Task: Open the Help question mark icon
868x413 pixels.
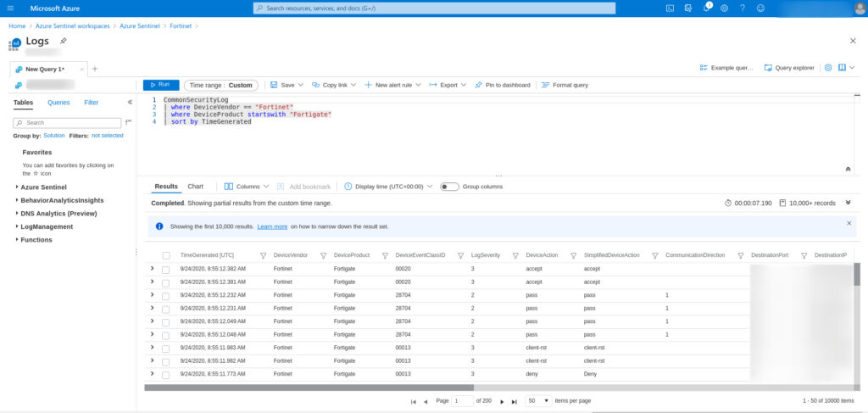Action: [743, 8]
